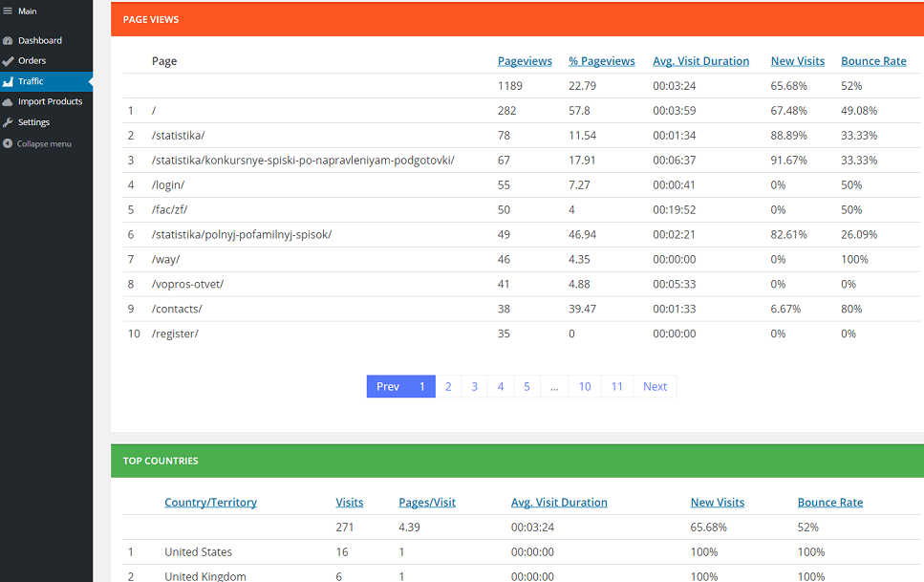Sort countries by Country/Territory header
Image resolution: width=924 pixels, height=582 pixels.
210,503
